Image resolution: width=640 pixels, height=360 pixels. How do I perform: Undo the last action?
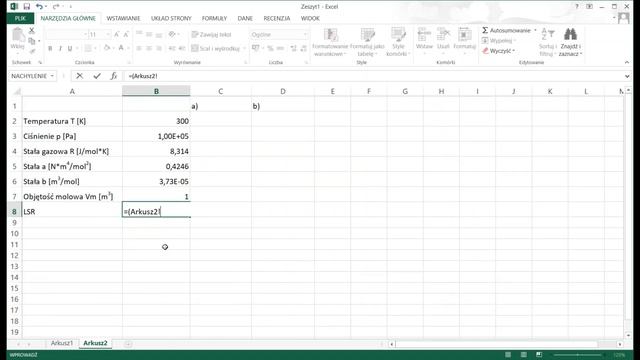(x=39, y=7)
